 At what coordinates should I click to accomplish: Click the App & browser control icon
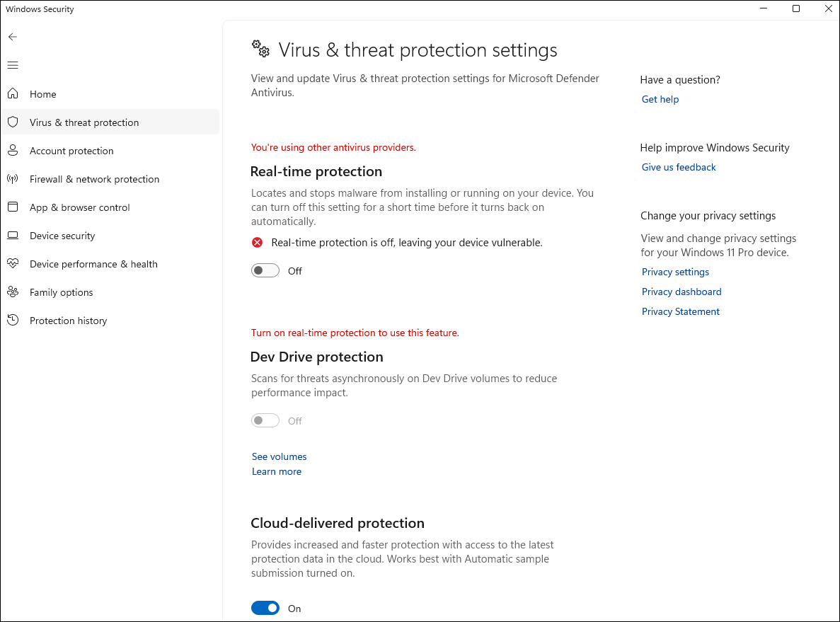click(12, 207)
